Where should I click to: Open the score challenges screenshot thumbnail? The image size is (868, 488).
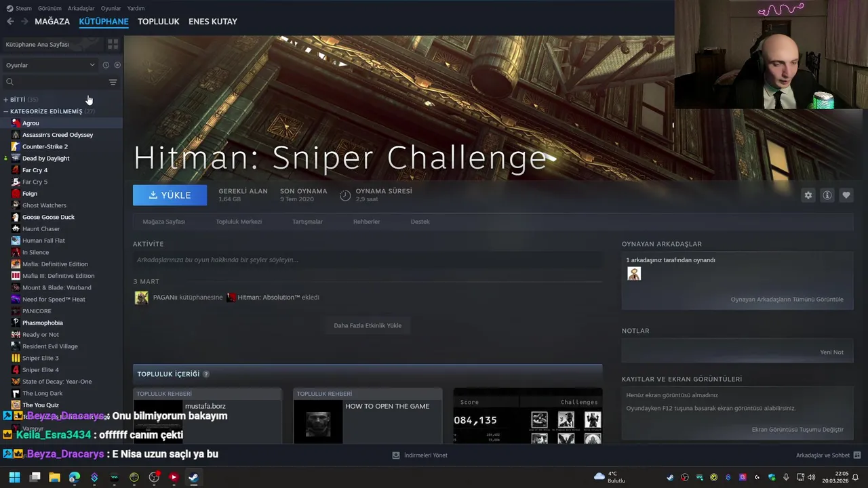(528, 416)
